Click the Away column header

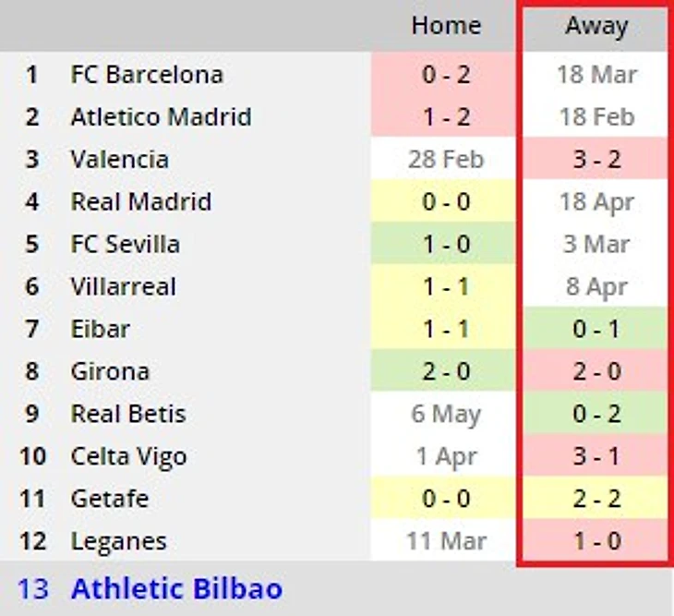596,27
